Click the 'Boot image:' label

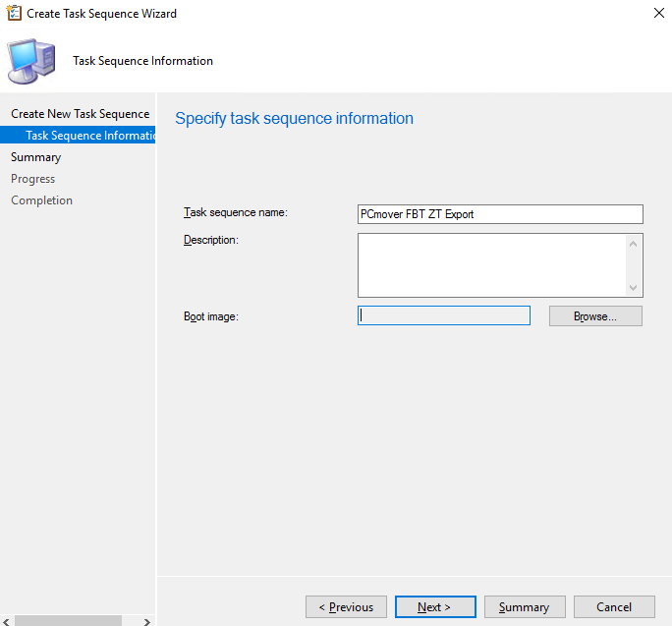click(211, 316)
